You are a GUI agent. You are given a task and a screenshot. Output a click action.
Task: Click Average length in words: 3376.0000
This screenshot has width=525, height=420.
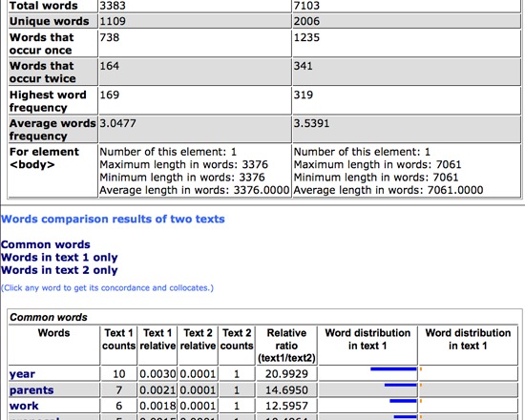[x=194, y=190]
